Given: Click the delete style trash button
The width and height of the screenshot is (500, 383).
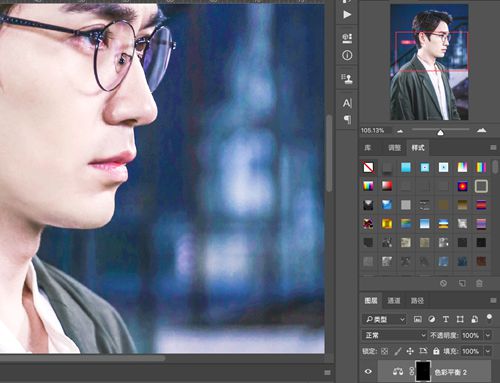Looking at the screenshot, I should 479,283.
